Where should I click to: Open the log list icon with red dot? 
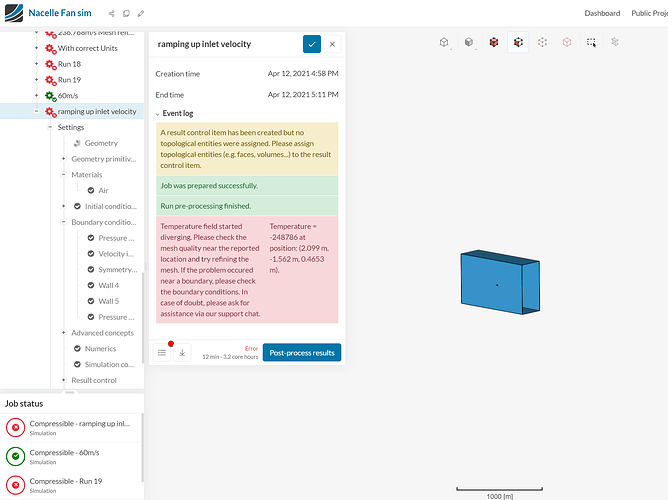(x=162, y=353)
